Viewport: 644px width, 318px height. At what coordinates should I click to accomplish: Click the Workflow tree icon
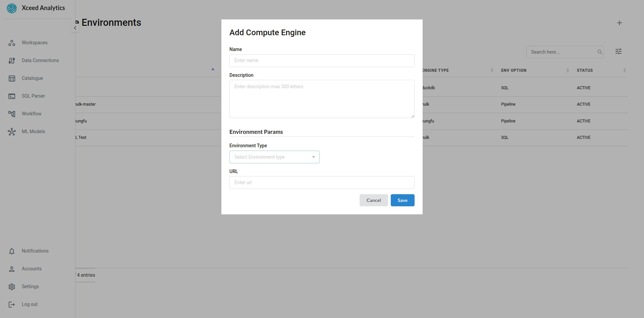click(12, 114)
